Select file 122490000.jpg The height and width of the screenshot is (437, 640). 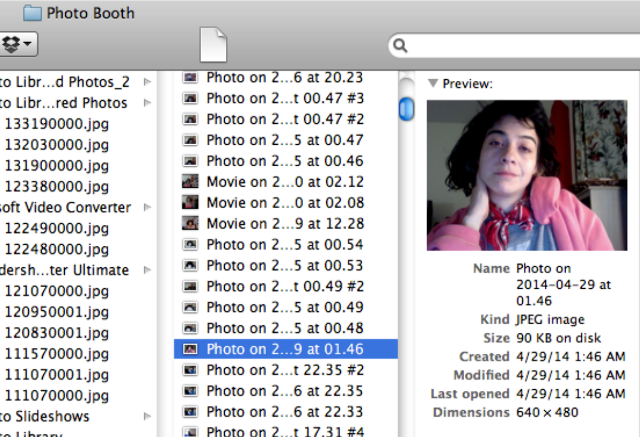coord(56,228)
